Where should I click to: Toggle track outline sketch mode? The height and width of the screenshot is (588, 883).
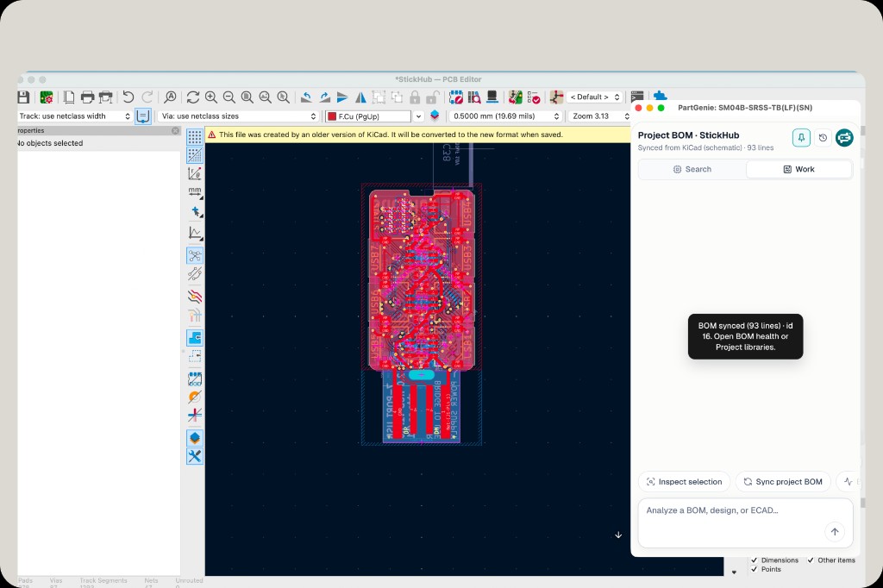tap(195, 416)
